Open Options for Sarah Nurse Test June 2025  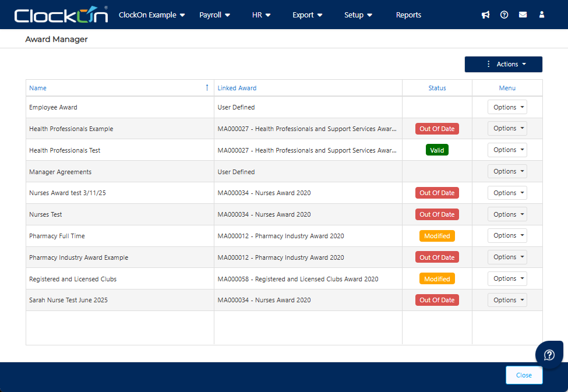[507, 300]
